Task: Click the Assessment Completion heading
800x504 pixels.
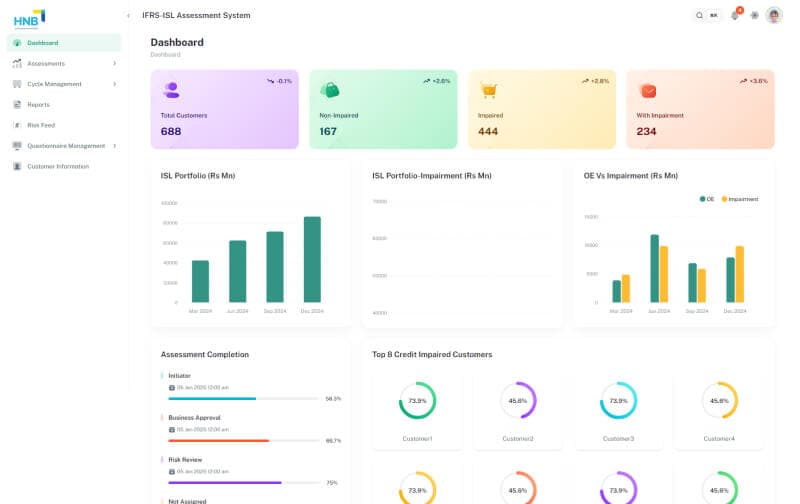Action: (x=205, y=355)
